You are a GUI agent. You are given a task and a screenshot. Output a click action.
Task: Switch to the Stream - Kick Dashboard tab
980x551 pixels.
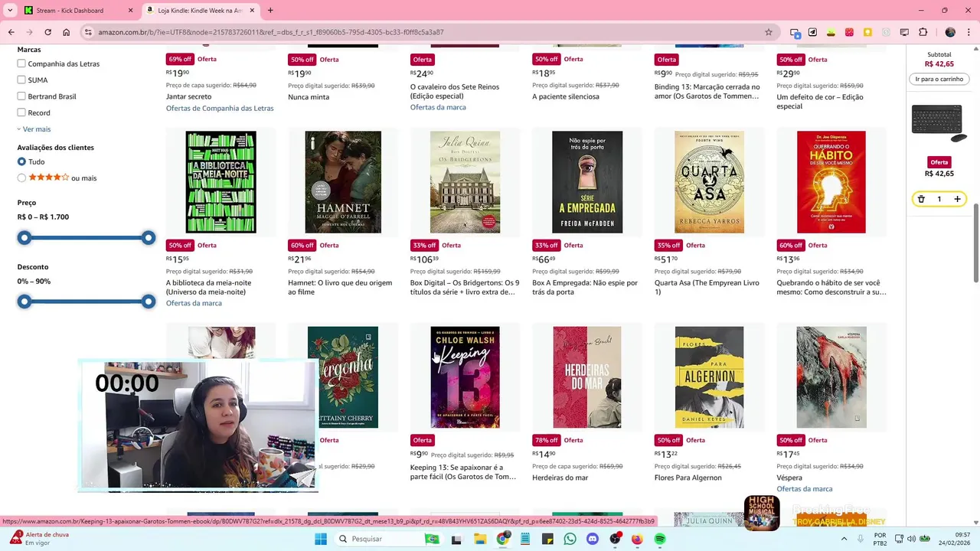pyautogui.click(x=77, y=11)
